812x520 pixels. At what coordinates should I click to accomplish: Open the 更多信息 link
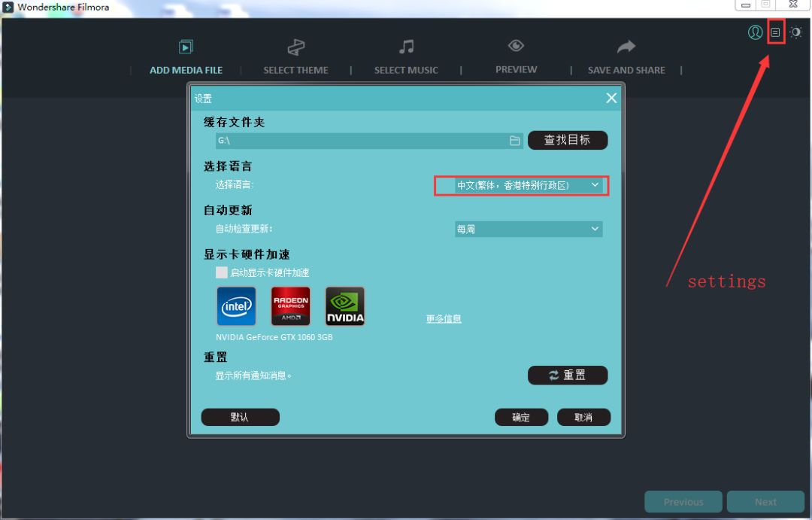(x=444, y=318)
